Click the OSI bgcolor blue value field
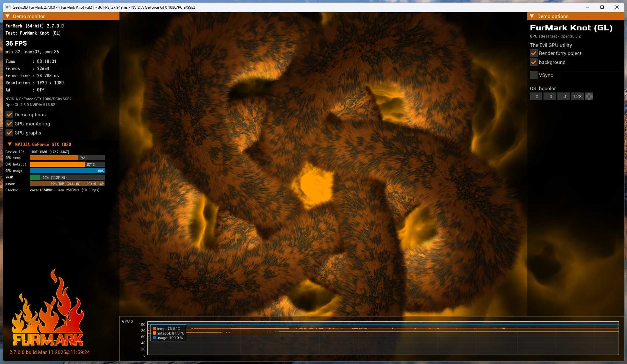Screen dimensions: 627x364 (564, 96)
